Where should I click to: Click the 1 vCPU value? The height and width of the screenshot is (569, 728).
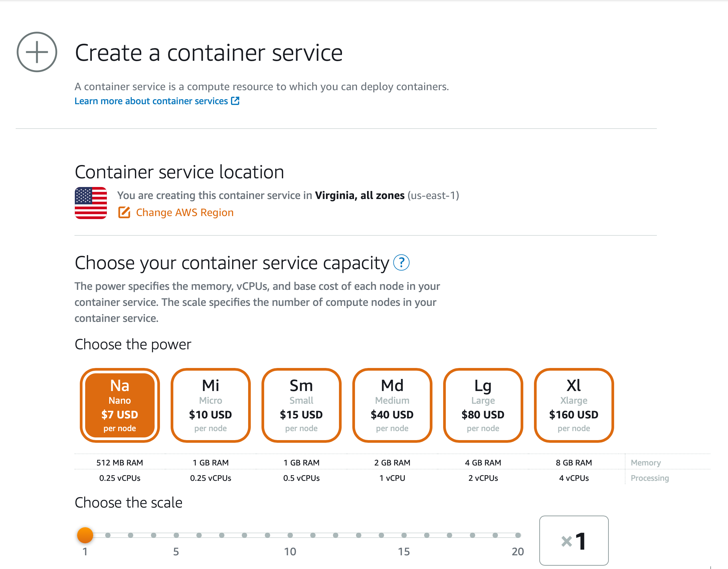392,478
